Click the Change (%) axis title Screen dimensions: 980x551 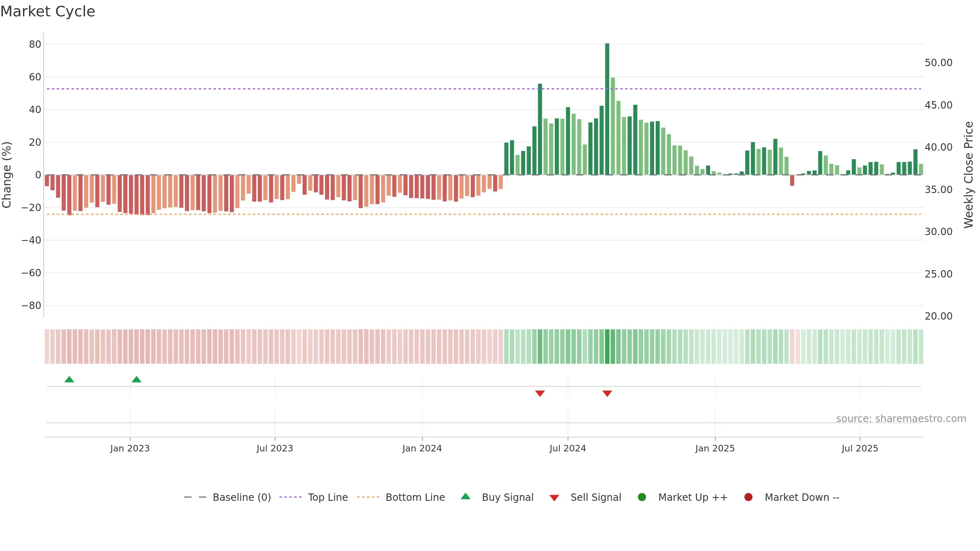[x=7, y=175]
